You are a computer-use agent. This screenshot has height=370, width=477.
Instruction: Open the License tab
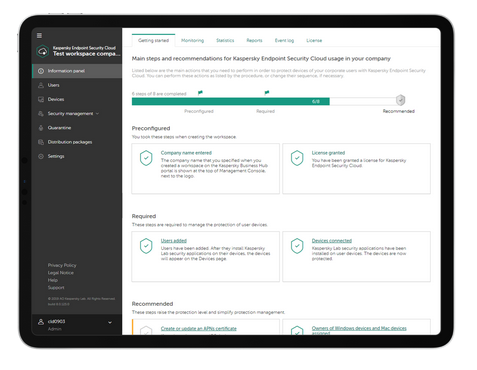pos(314,40)
